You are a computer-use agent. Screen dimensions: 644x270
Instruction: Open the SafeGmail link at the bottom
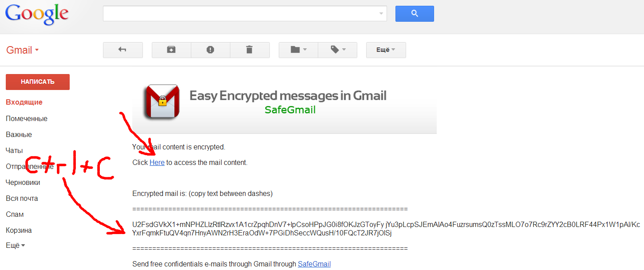click(x=314, y=264)
